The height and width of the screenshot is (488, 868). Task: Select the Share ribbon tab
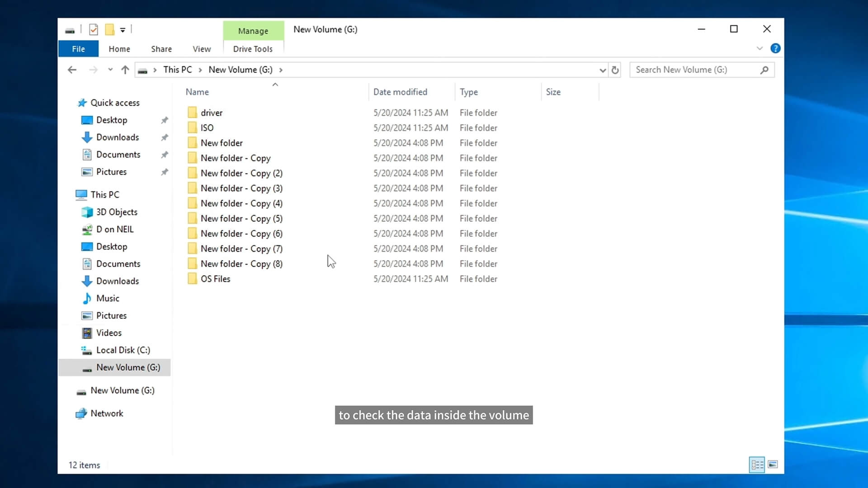pyautogui.click(x=161, y=49)
